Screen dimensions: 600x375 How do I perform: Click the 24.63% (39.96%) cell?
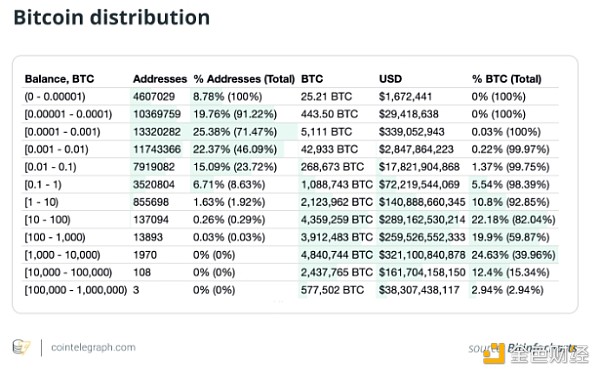[514, 255]
